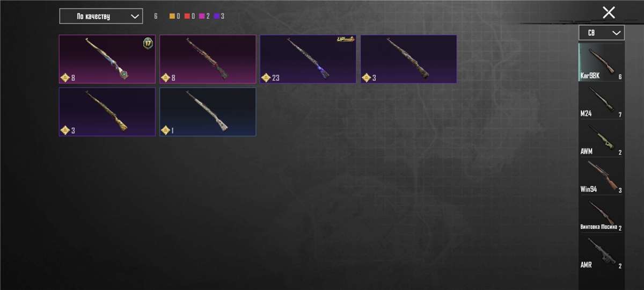Select fourth skin in top row costing 3

coord(408,59)
